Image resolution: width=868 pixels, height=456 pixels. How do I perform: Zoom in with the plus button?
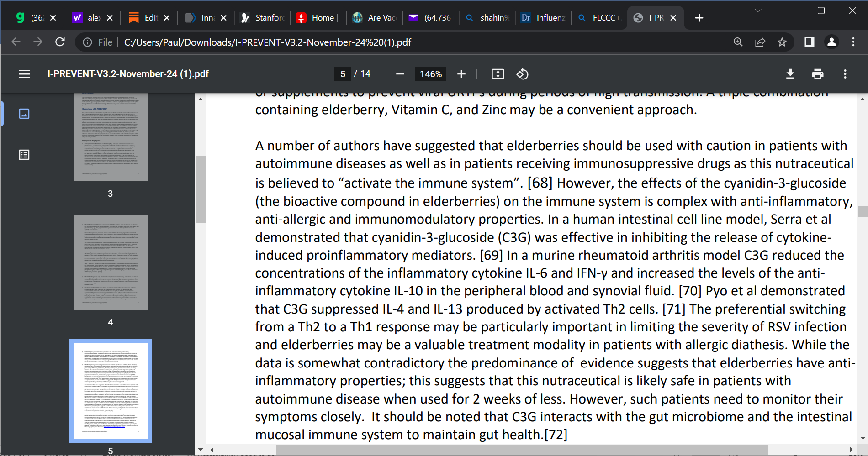point(461,74)
